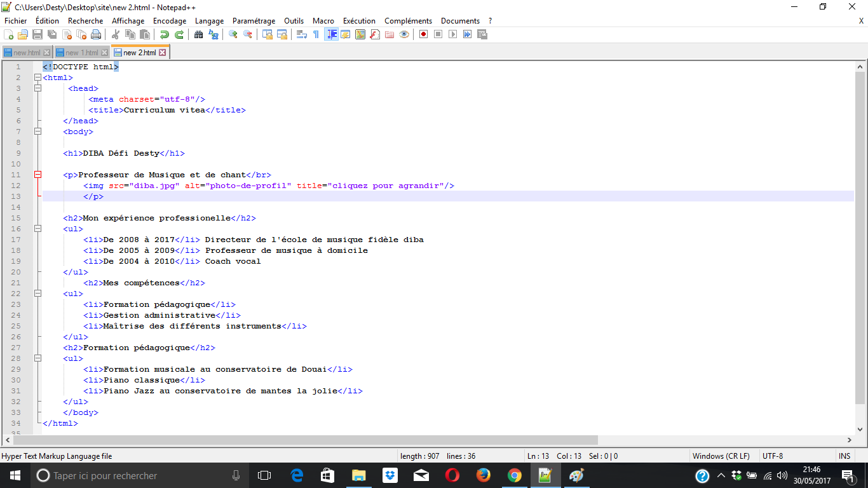The height and width of the screenshot is (488, 868).
Task: Toggle word wrap in the toolbar
Action: coord(302,34)
